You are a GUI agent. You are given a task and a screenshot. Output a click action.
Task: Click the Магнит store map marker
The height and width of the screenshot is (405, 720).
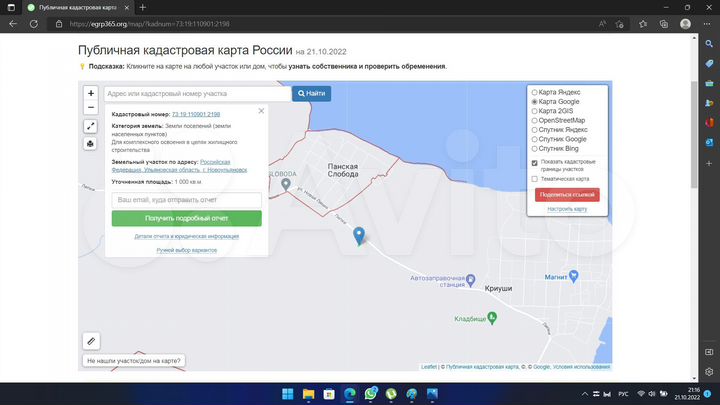(574, 276)
